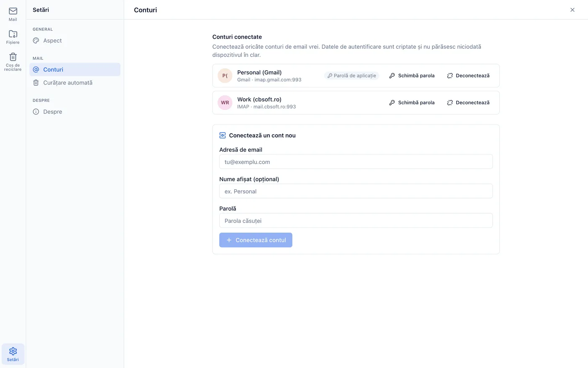Change password for Work (cbsoft.ro) account
This screenshot has width=588, height=368.
tap(412, 103)
